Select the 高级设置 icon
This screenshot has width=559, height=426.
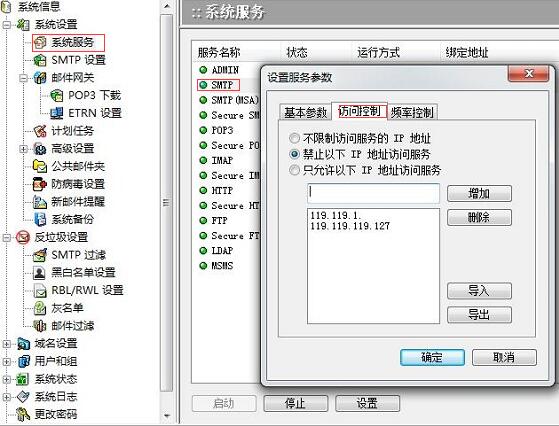click(x=40, y=148)
